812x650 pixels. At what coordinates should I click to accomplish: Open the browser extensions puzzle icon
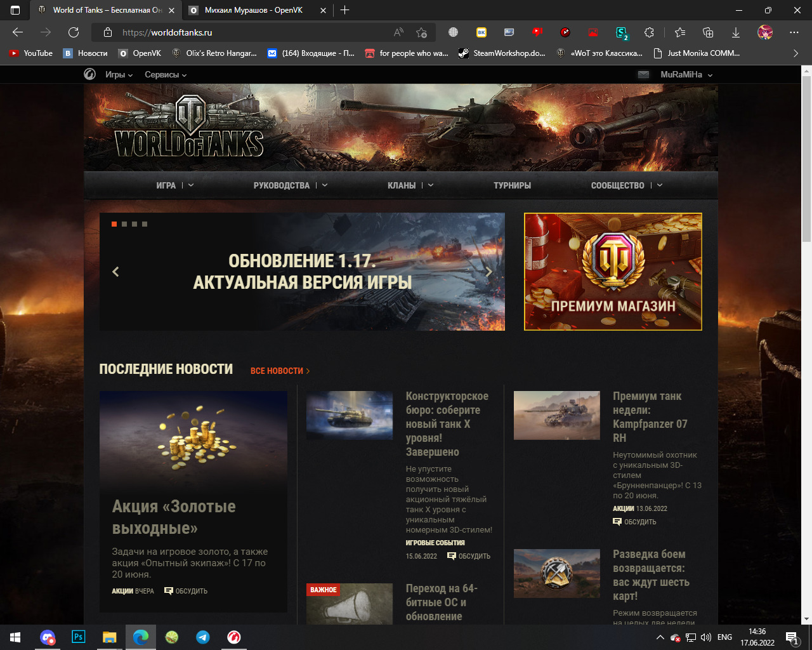[x=649, y=32]
